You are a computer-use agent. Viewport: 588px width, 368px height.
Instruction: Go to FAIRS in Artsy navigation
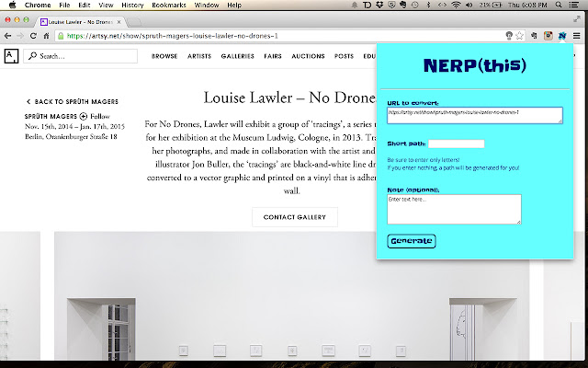[273, 56]
